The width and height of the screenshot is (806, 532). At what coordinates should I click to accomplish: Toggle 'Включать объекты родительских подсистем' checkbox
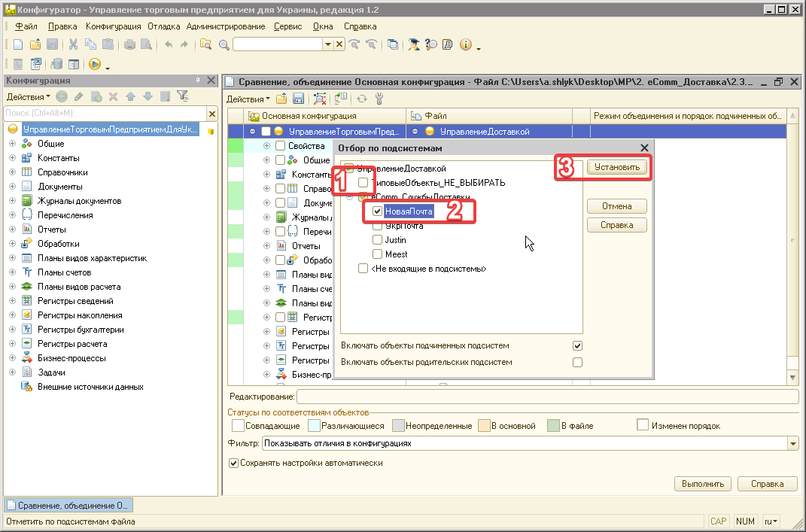pyautogui.click(x=577, y=362)
